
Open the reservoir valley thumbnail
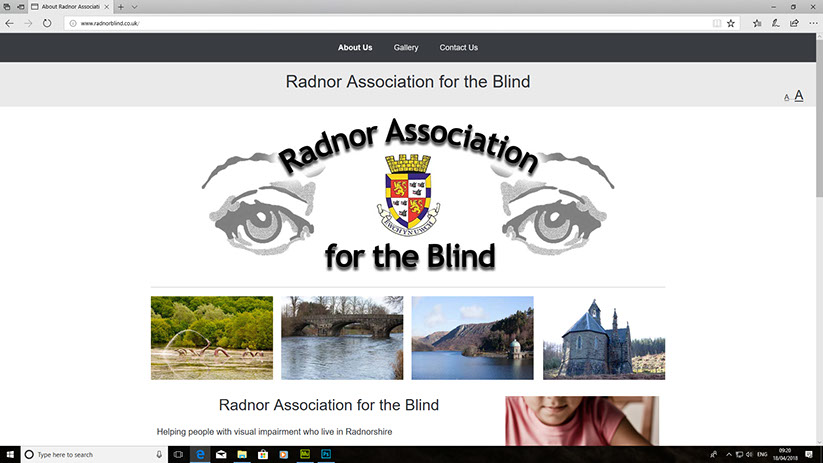pos(472,338)
